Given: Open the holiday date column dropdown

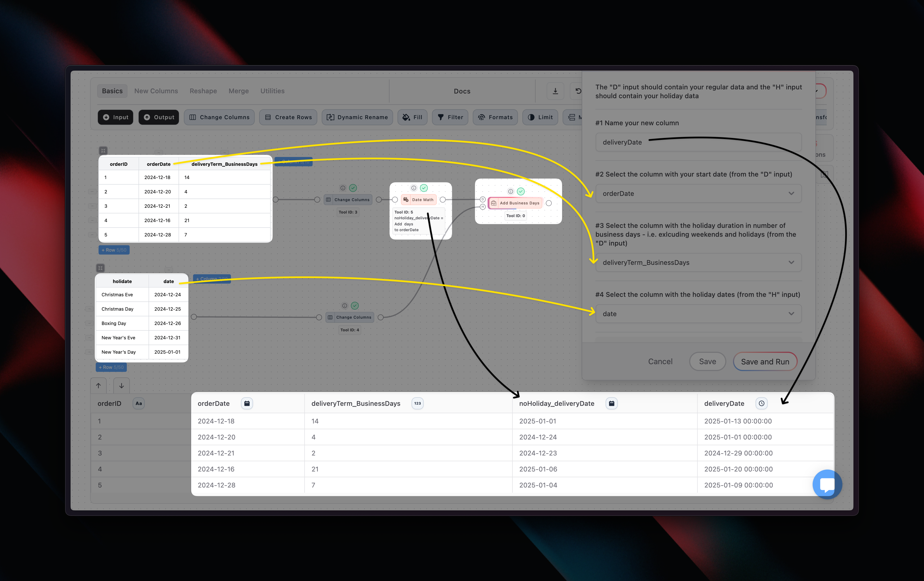Looking at the screenshot, I should point(698,314).
